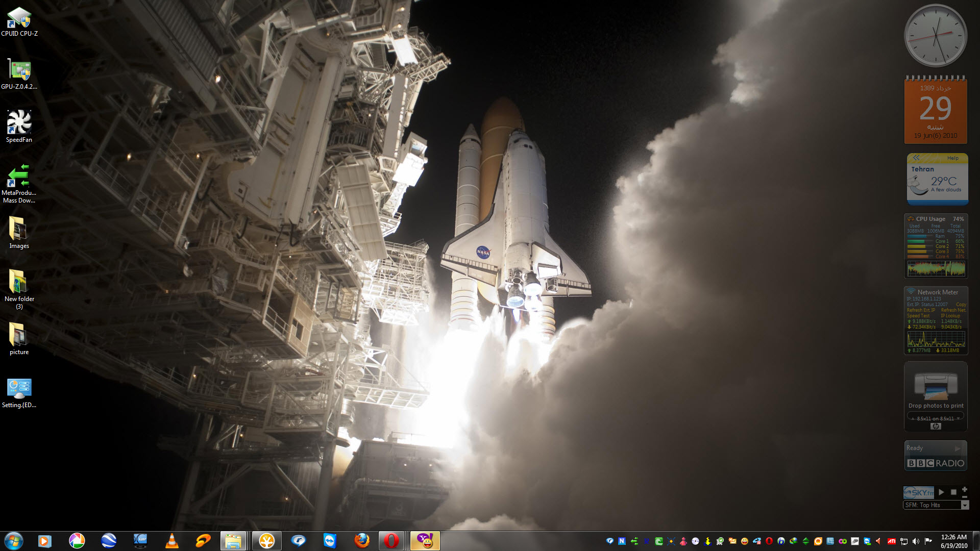Click the red Opera tray icon

(769, 541)
